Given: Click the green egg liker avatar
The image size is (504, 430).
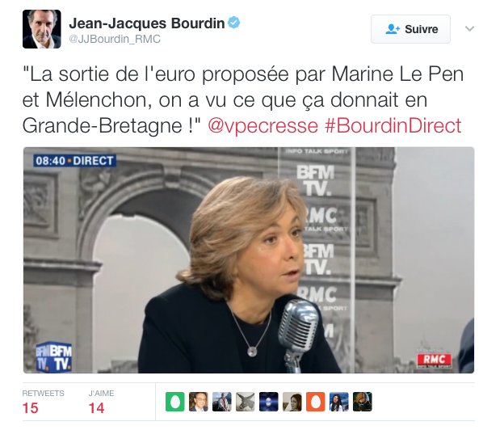Looking at the screenshot, I should 174,402.
